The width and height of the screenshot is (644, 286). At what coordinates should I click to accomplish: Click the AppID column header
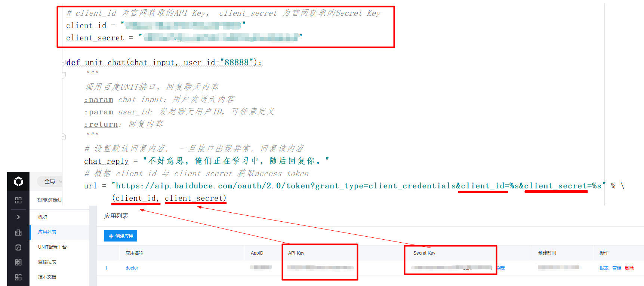pyautogui.click(x=257, y=253)
